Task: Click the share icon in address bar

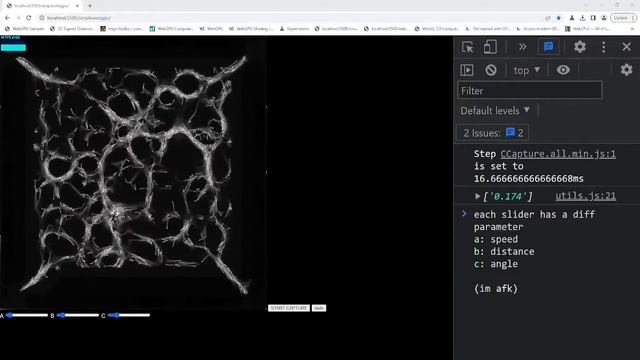Action: 548,18
